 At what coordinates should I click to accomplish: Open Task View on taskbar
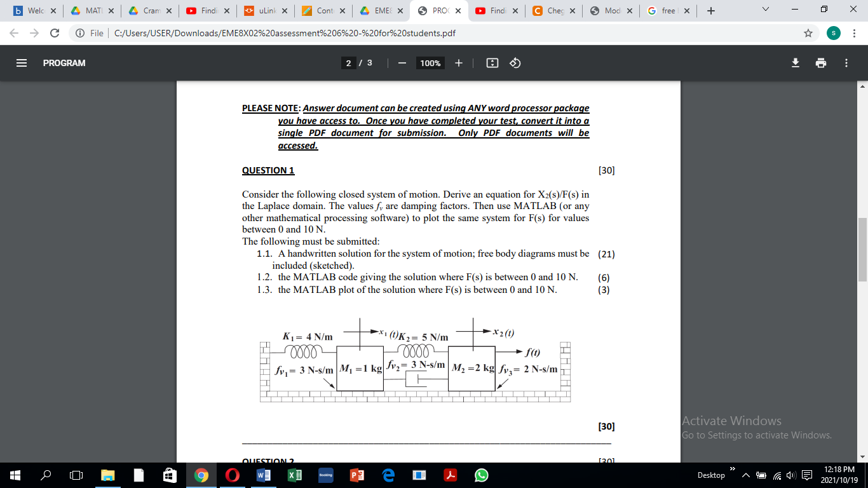coord(76,475)
